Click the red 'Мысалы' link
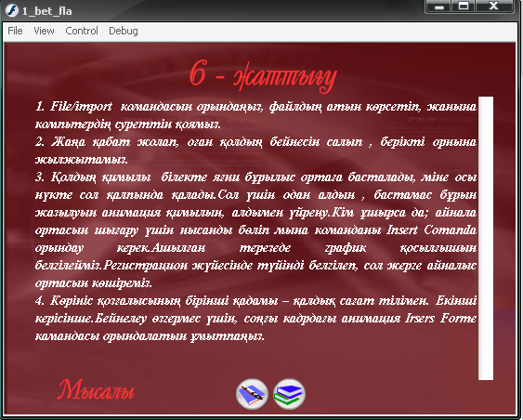This screenshot has width=523, height=420. (x=96, y=389)
